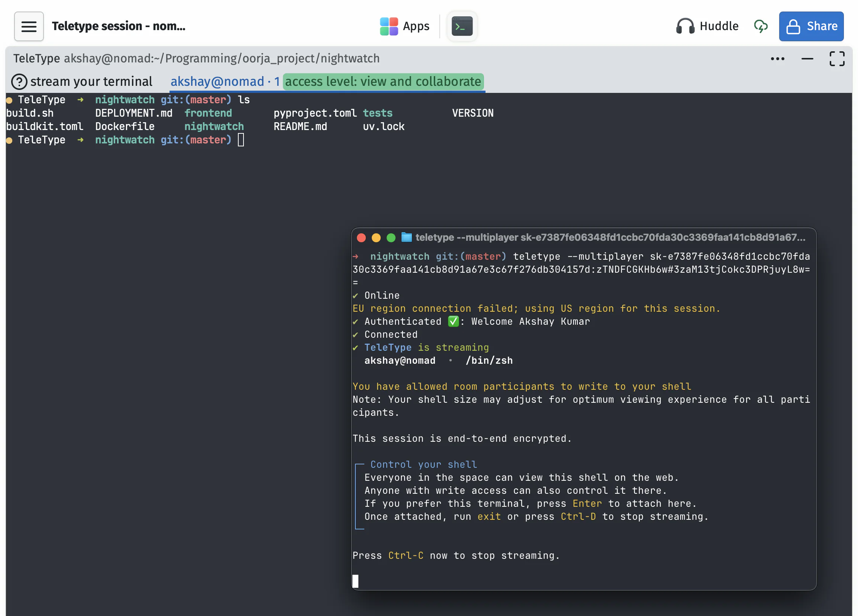Click the teletype --multiplayer window title
Image resolution: width=858 pixels, height=616 pixels.
[610, 237]
